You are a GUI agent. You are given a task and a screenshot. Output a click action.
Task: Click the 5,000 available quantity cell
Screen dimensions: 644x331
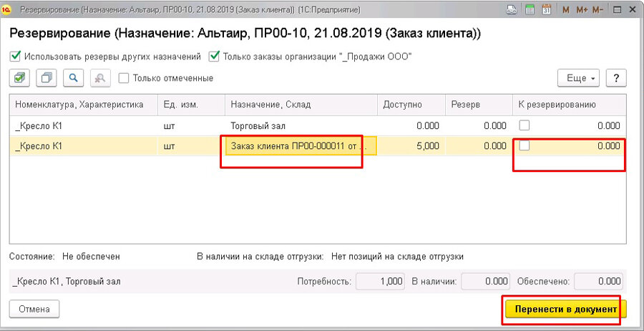point(411,146)
